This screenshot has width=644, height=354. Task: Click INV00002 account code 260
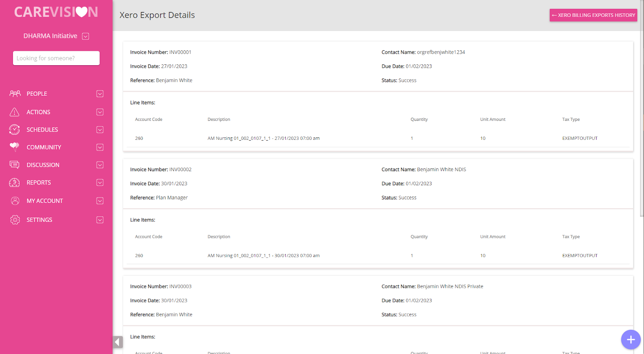click(x=139, y=255)
